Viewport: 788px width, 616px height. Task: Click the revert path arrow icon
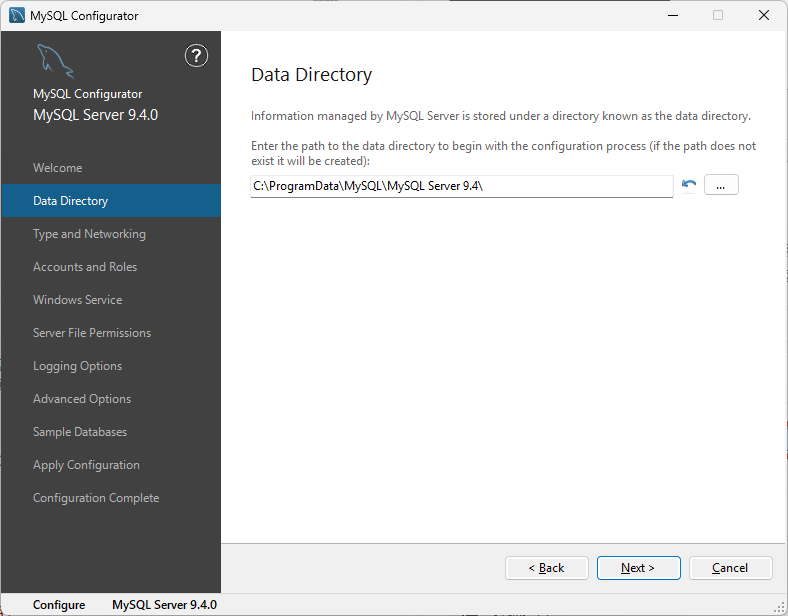[x=688, y=185]
